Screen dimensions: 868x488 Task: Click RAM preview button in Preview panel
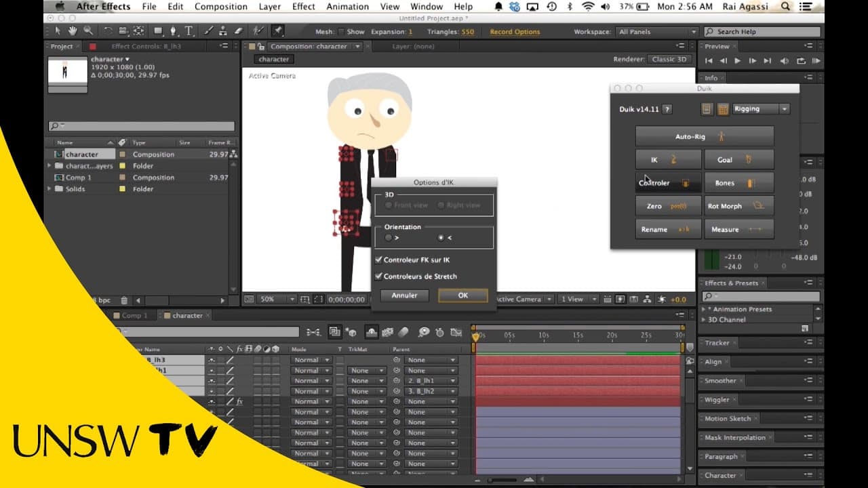(816, 61)
